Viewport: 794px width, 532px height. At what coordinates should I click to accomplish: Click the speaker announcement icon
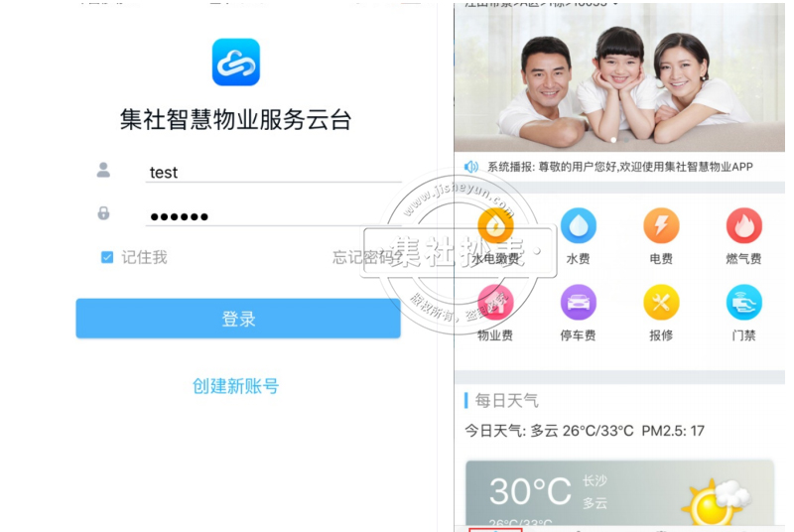[x=470, y=167]
